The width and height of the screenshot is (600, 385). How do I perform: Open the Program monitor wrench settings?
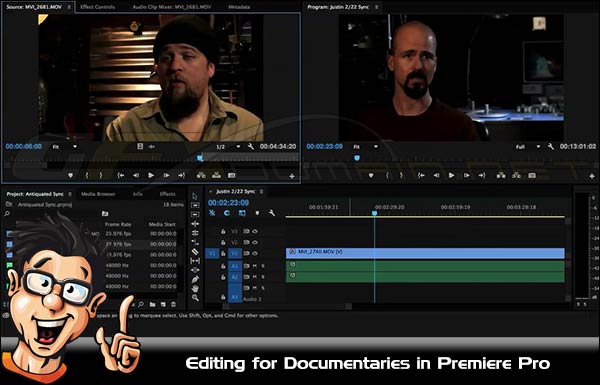[x=551, y=147]
